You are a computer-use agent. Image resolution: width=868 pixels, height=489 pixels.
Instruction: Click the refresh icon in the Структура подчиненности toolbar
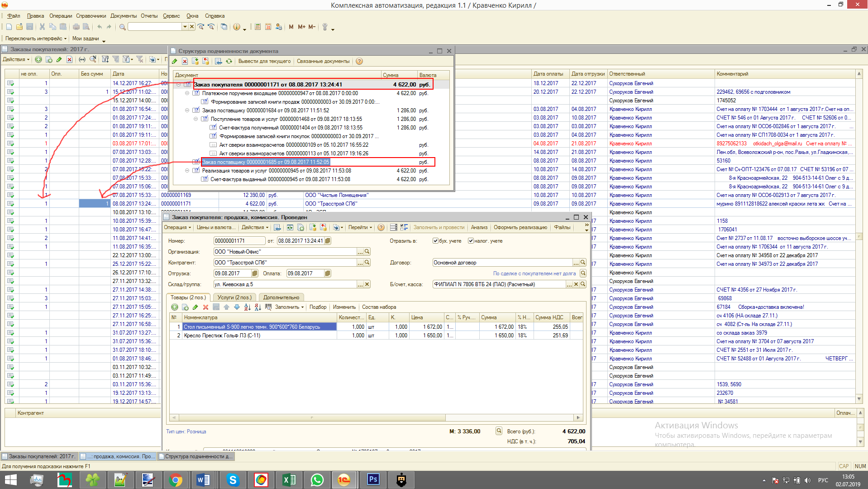point(229,62)
